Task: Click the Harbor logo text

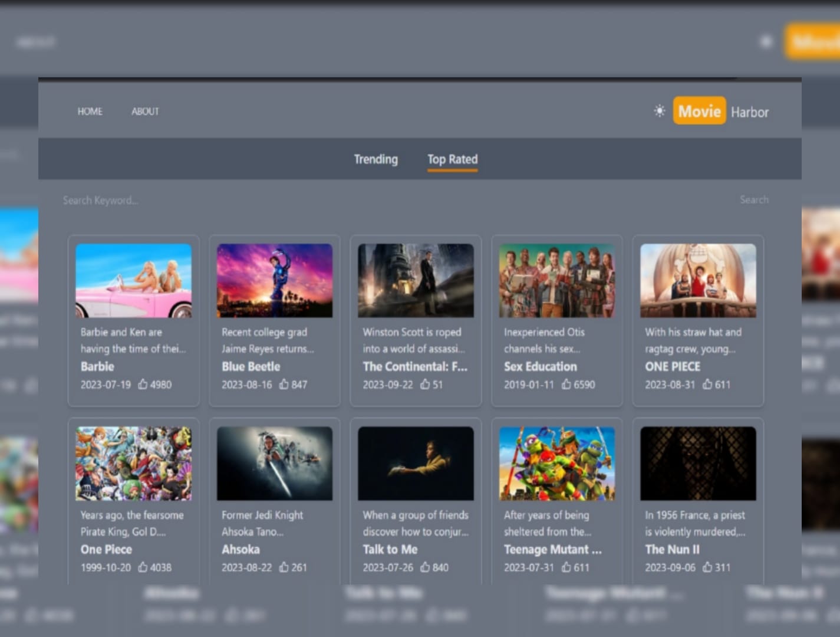Action: coord(750,112)
